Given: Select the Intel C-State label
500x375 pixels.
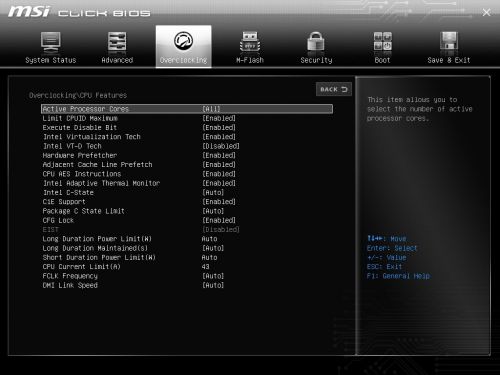Looking at the screenshot, I should click(x=68, y=193).
